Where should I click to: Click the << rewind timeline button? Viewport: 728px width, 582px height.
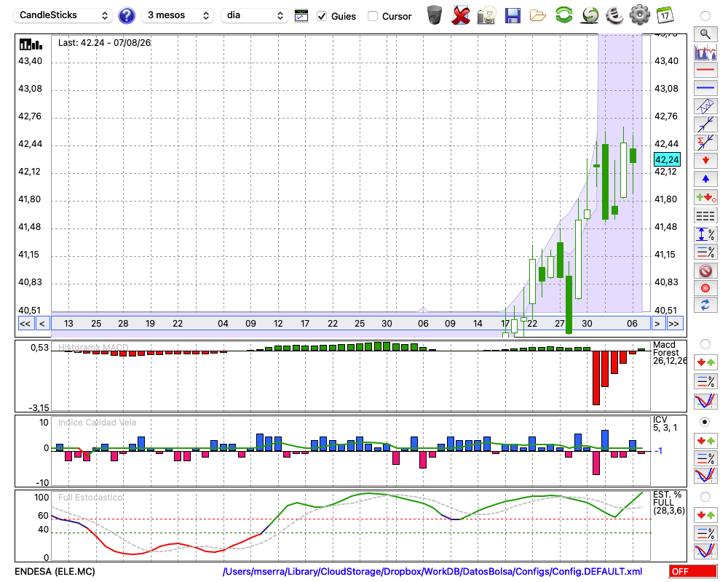click(25, 324)
